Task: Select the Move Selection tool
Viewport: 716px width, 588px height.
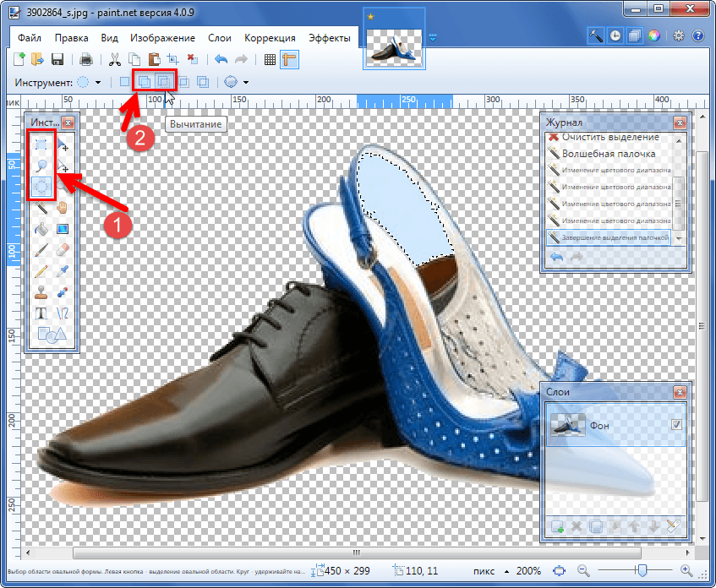Action: tap(63, 166)
